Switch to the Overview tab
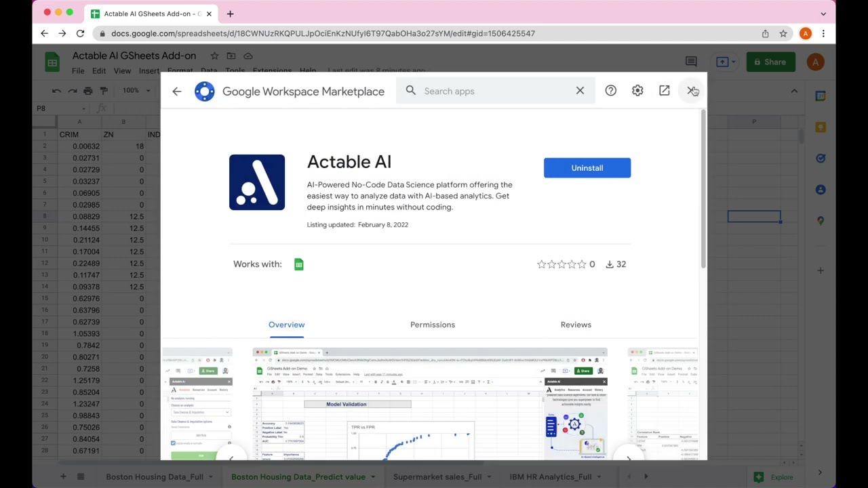The width and height of the screenshot is (868, 488). (x=286, y=325)
